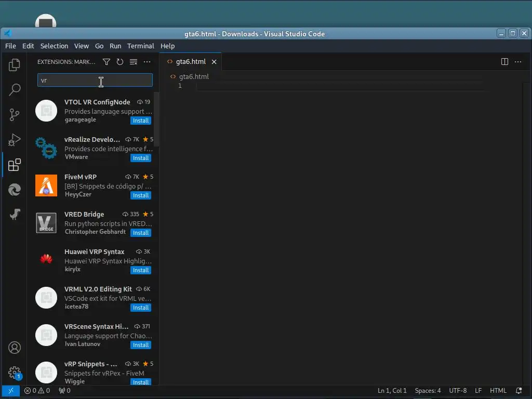Change end of line sequence LF
This screenshot has width=532, height=399.
point(478,391)
